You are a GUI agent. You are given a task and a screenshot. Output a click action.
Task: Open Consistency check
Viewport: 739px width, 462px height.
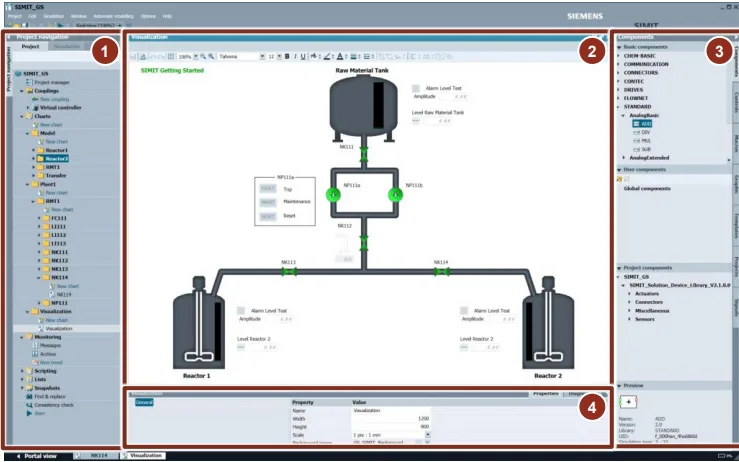(x=54, y=405)
